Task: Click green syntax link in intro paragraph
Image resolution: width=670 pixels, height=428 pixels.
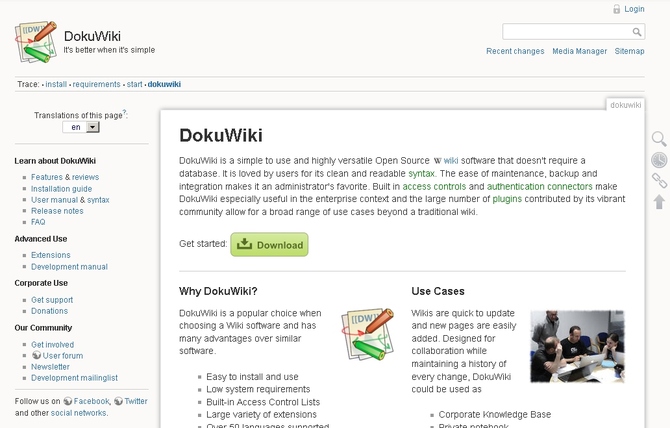Action: point(421,173)
